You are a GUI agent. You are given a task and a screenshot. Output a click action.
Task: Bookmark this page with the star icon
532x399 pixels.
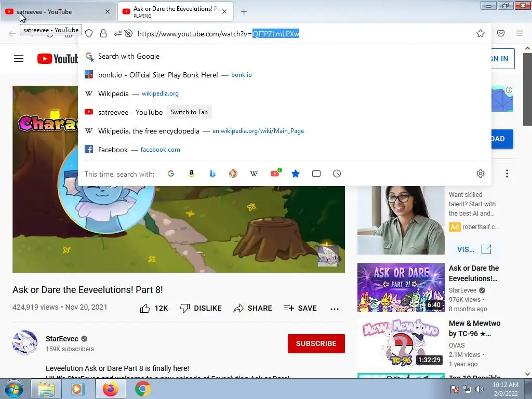(481, 33)
